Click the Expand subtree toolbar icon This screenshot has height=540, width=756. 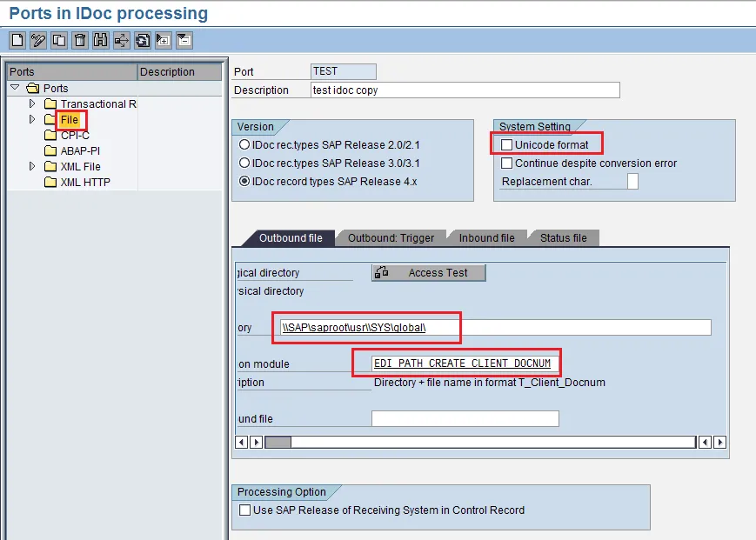click(164, 40)
